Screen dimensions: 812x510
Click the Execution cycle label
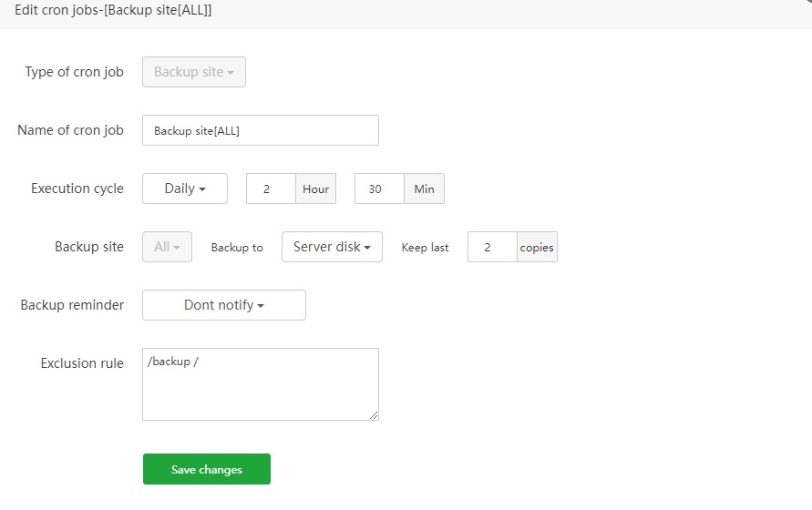click(x=77, y=189)
